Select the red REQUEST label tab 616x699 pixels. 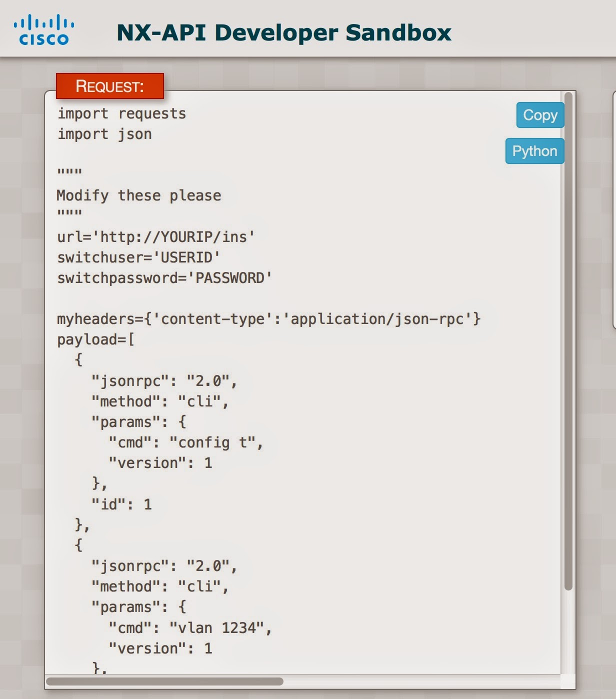click(x=110, y=86)
